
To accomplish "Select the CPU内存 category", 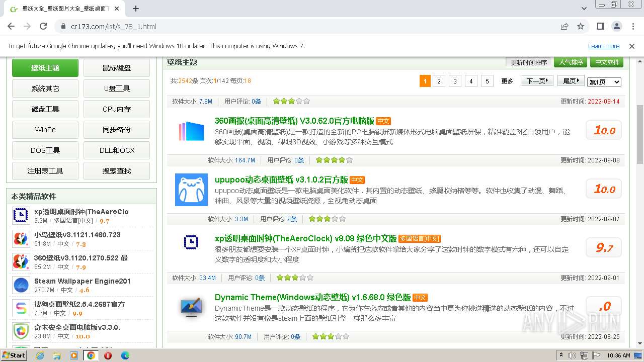I will click(x=117, y=109).
